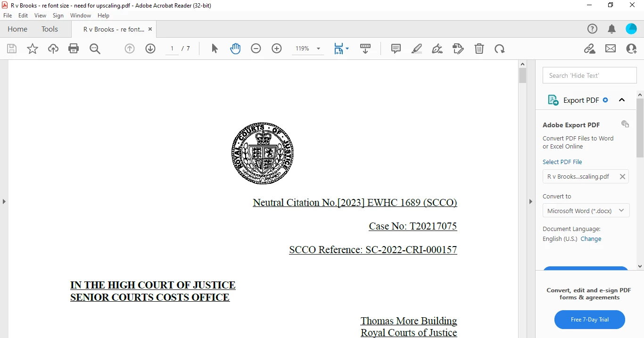The width and height of the screenshot is (644, 338).
Task: Open the zoom level dropdown showing 119%
Action: pos(307,49)
